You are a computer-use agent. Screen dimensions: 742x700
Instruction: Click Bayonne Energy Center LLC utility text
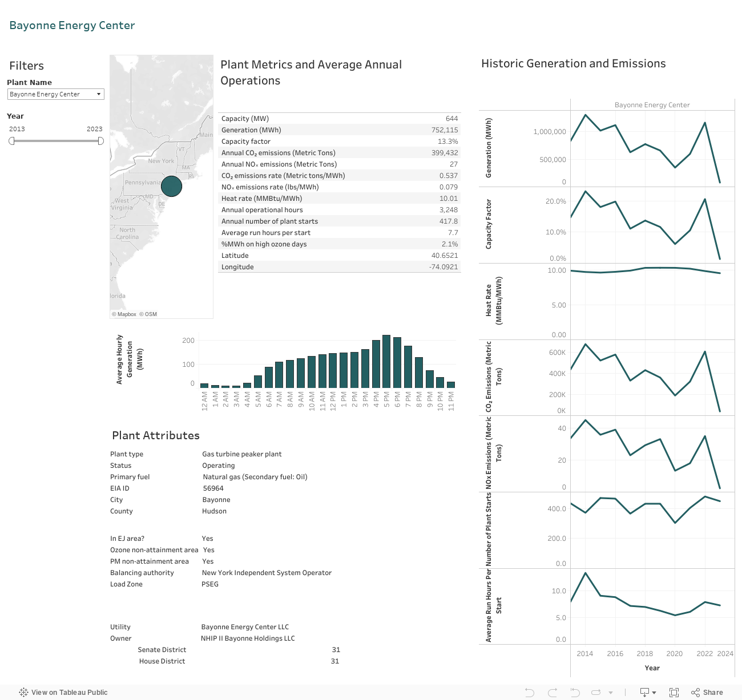coord(245,627)
